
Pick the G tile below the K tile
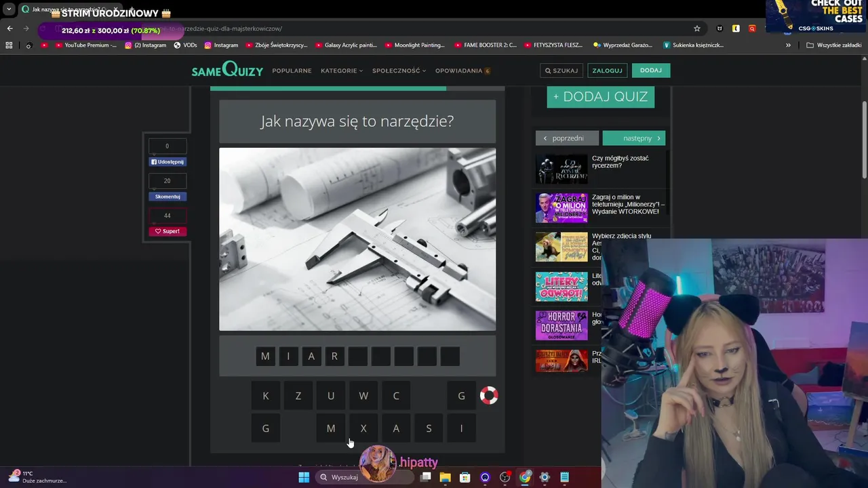[265, 428]
